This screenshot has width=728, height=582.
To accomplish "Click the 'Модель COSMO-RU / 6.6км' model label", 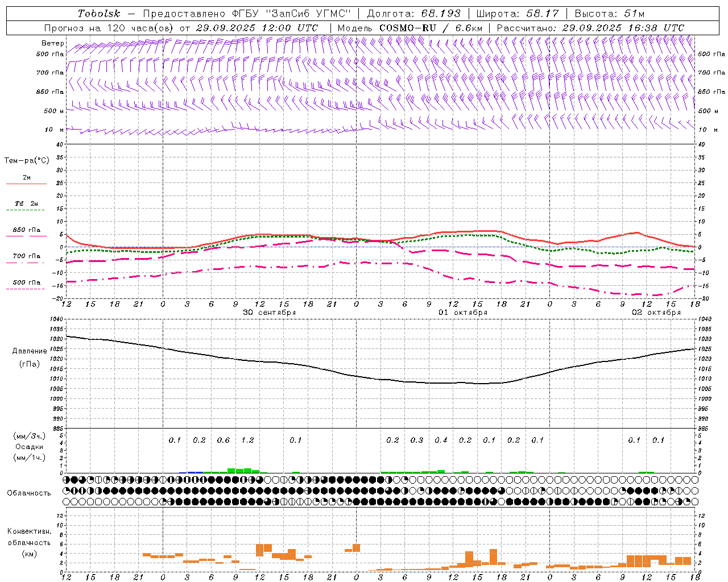I will (x=409, y=28).
